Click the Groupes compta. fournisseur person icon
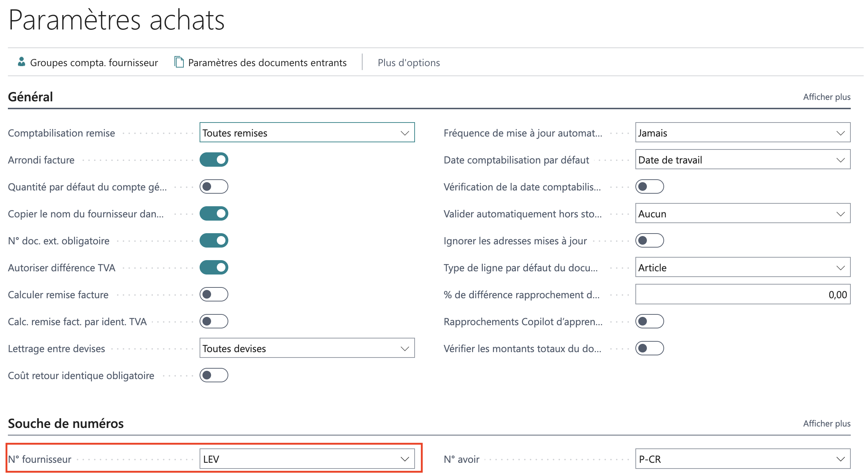868x475 pixels. click(x=22, y=62)
